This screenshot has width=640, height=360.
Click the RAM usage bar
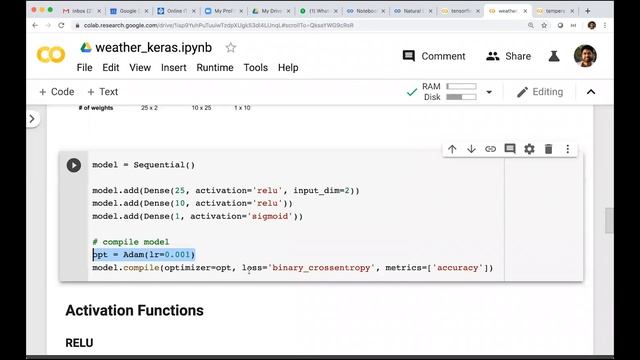pyautogui.click(x=461, y=86)
